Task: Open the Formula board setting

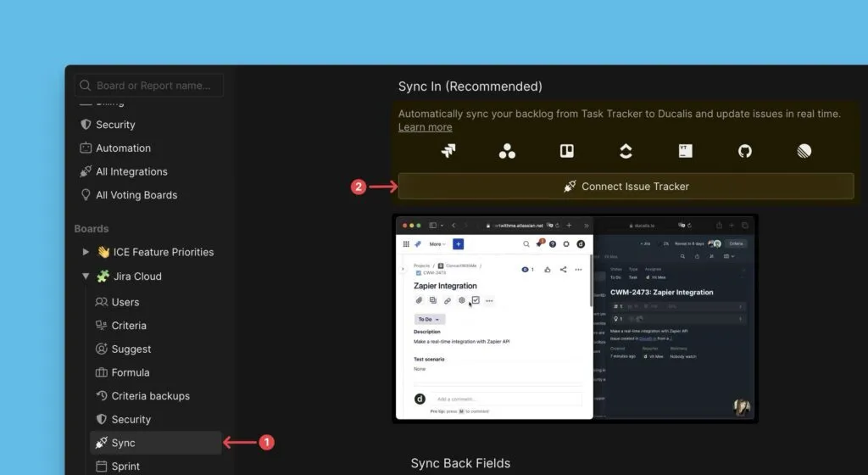Action: 130,372
